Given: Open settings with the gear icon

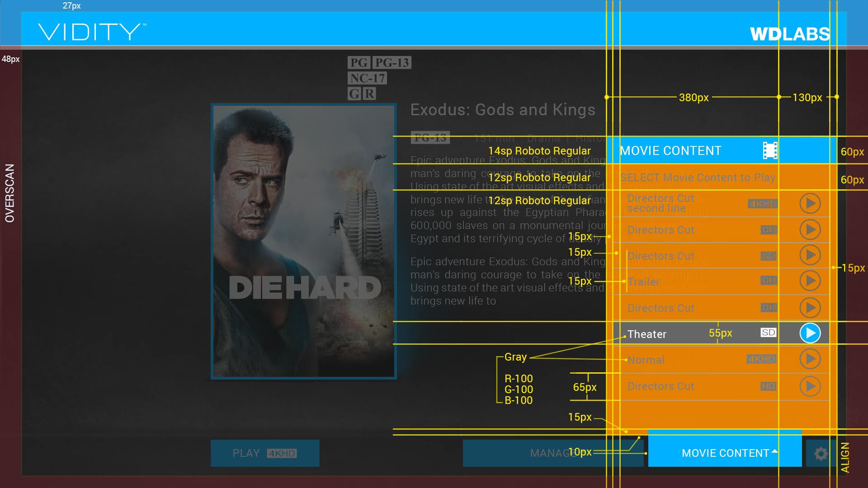Looking at the screenshot, I should 821,453.
